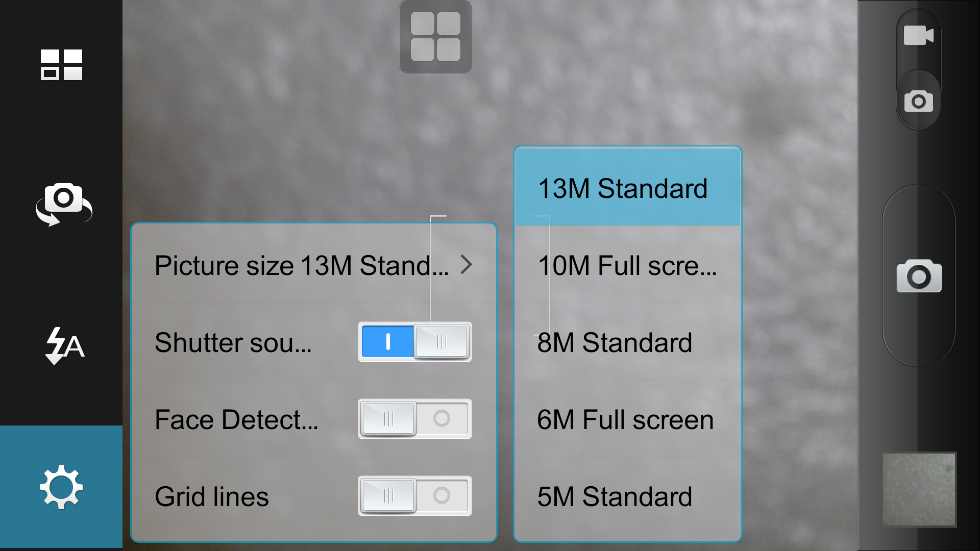Tap the Grid lines label
This screenshot has width=980, height=551.
point(212,496)
